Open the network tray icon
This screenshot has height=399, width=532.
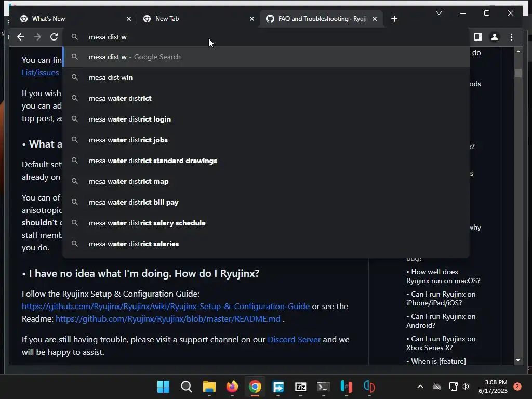coord(453,387)
